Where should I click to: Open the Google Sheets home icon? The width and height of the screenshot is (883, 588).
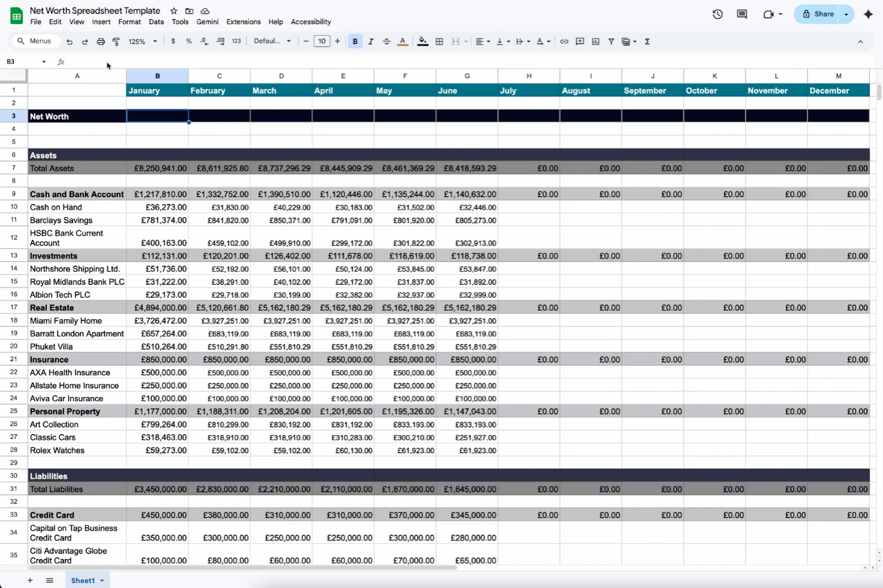pos(16,15)
